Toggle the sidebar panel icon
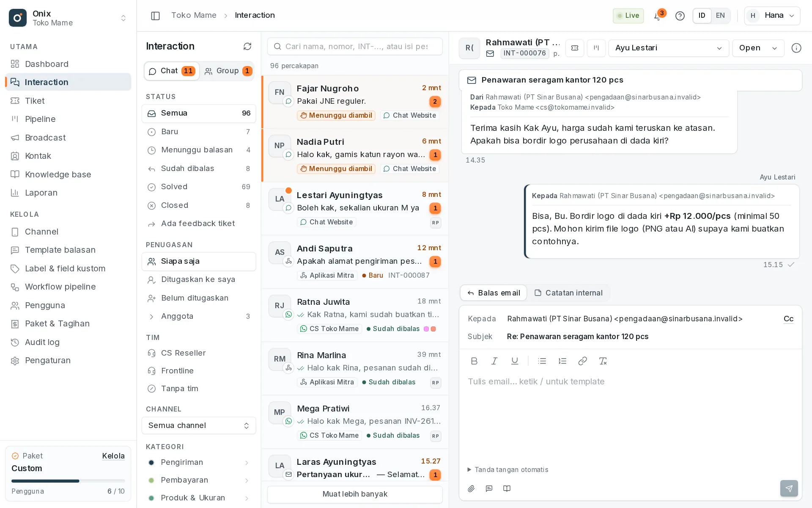Screen dimensions: 812x508 click(155, 16)
